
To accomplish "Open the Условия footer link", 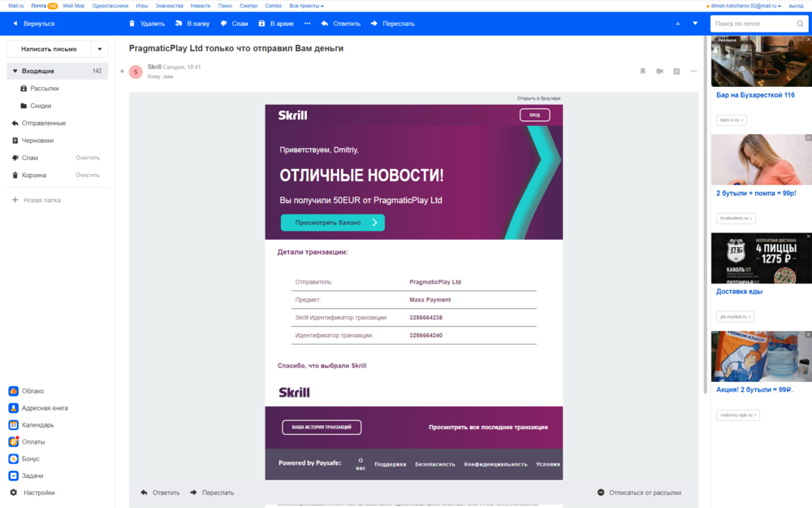I will point(548,464).
